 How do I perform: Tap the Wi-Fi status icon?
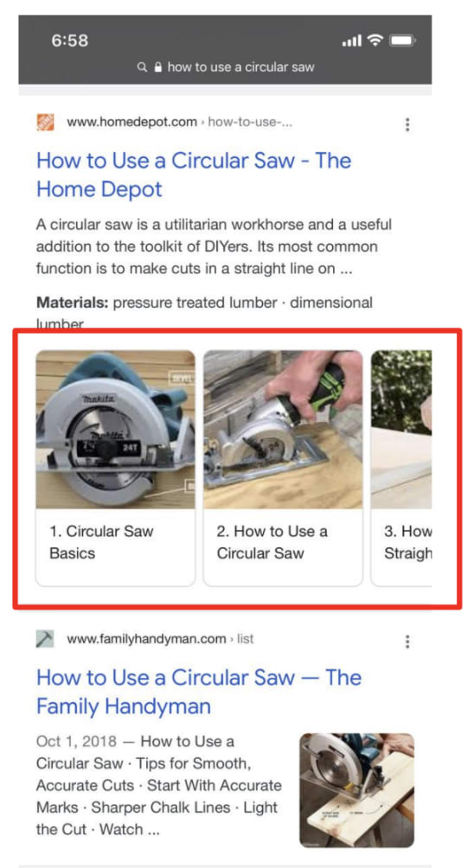point(376,41)
